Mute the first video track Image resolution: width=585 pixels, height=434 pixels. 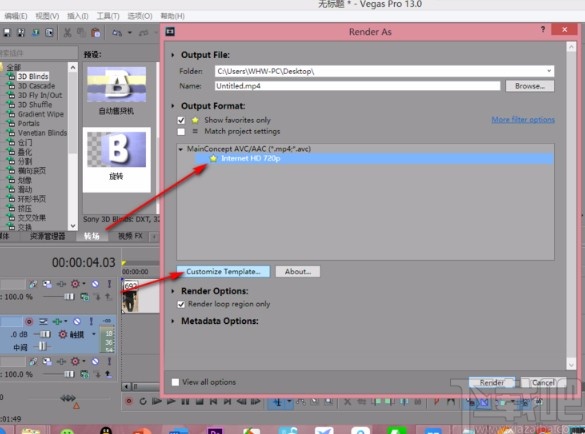click(95, 284)
